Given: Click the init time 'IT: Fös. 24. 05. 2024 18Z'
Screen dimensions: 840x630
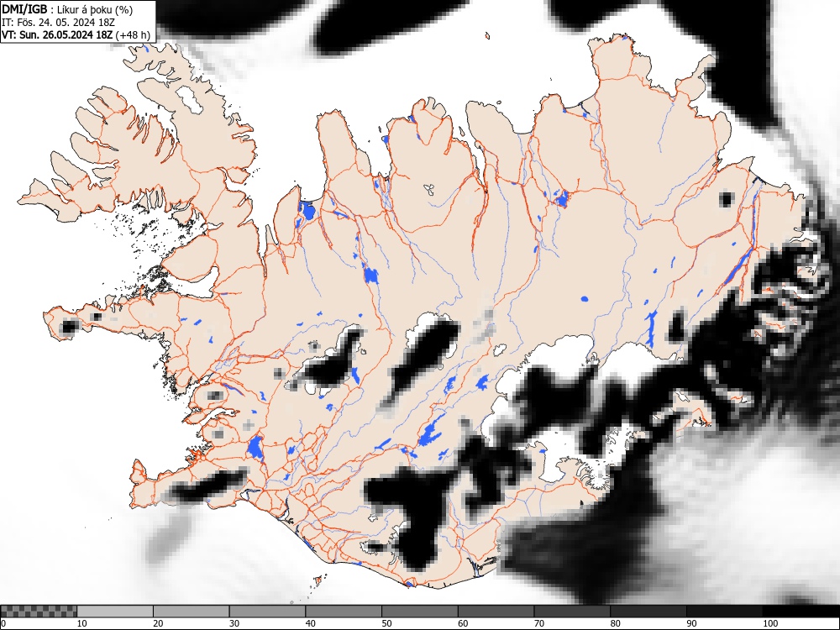Looking at the screenshot, I should (x=59, y=23).
